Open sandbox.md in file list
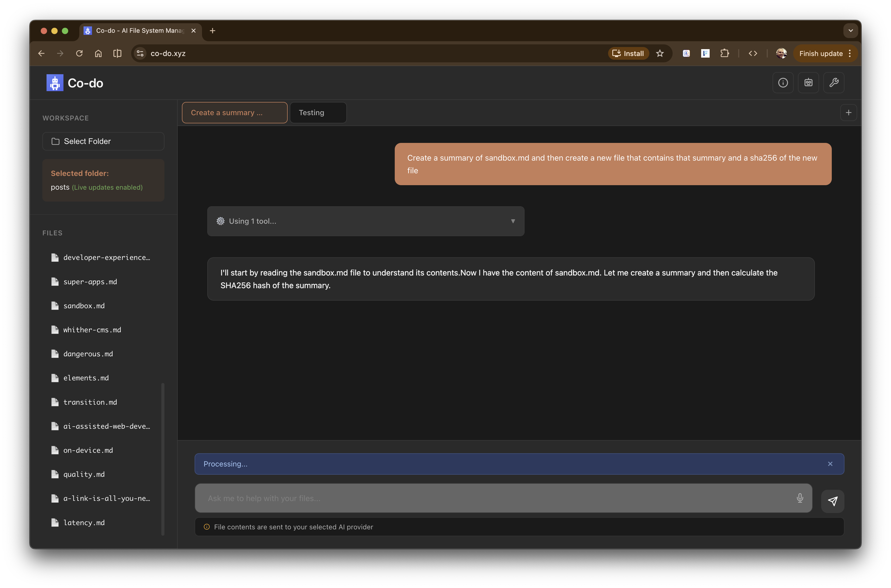The image size is (891, 588). point(84,306)
